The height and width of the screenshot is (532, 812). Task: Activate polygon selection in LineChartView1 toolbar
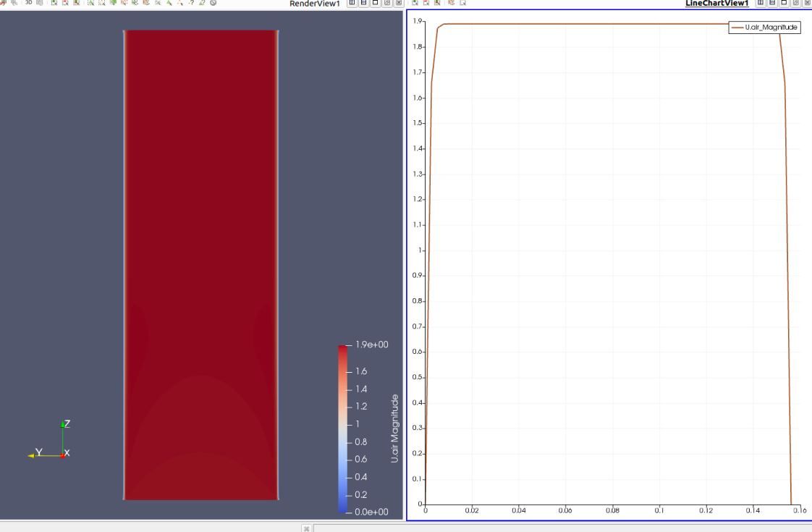452,3
